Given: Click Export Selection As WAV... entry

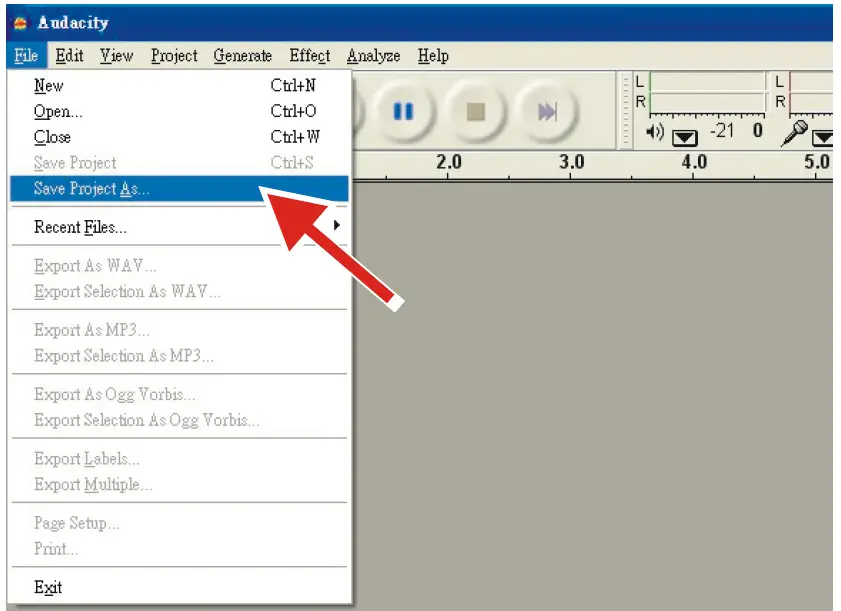Looking at the screenshot, I should coord(179,291).
